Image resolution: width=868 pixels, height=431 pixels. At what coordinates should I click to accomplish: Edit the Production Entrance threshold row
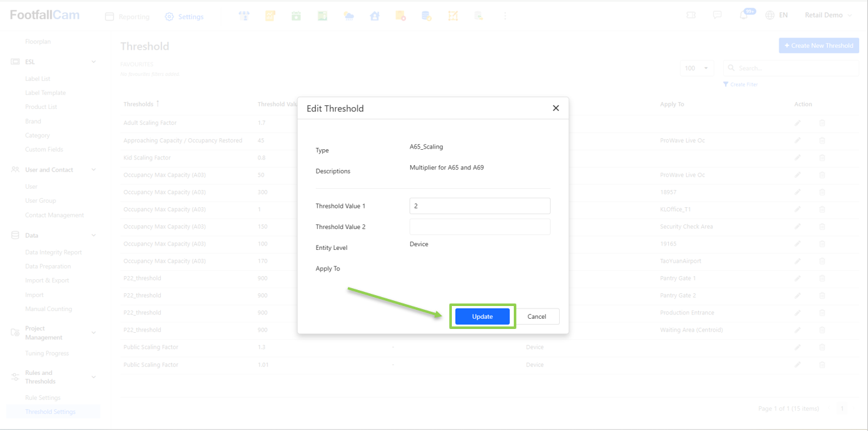point(798,312)
